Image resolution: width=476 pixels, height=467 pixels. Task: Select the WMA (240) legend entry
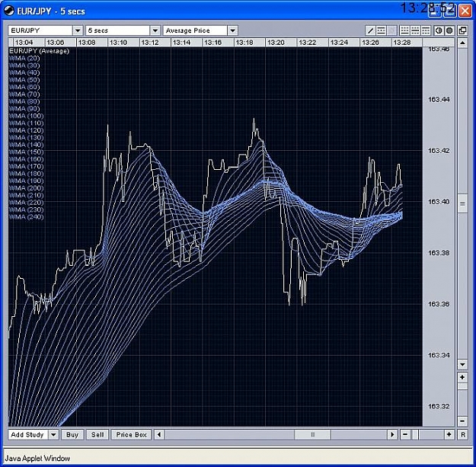coord(26,217)
